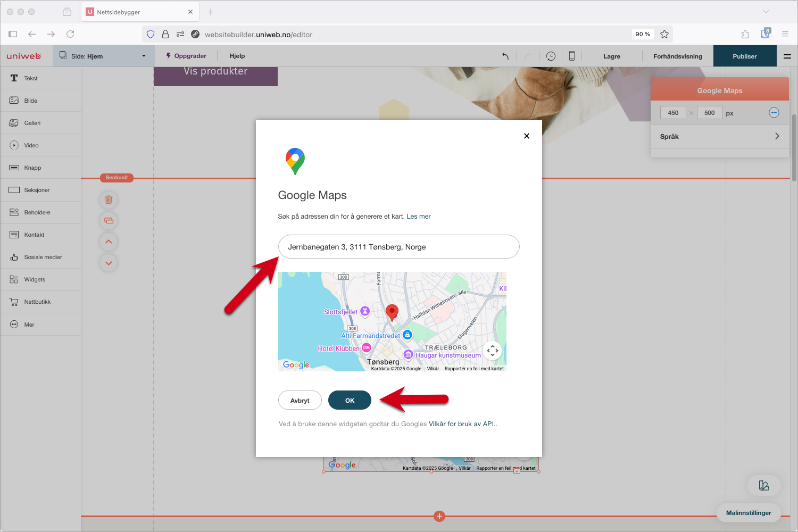Click Oppgrader in top bar

point(186,56)
